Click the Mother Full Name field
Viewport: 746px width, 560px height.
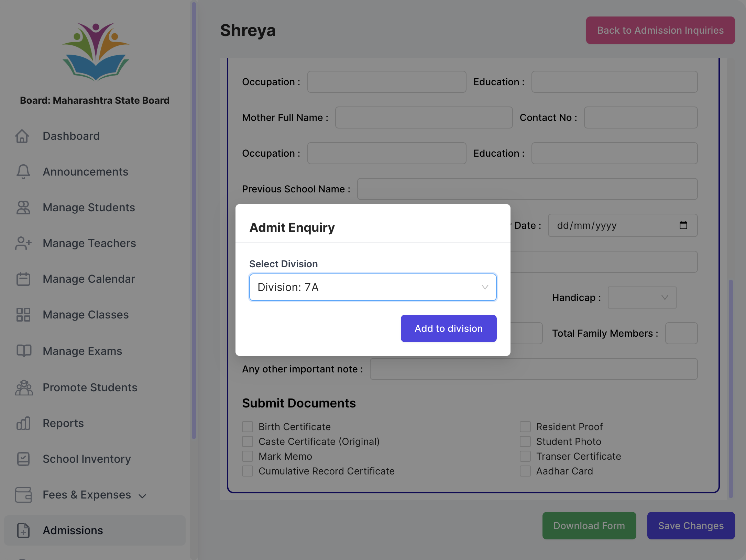[424, 117]
